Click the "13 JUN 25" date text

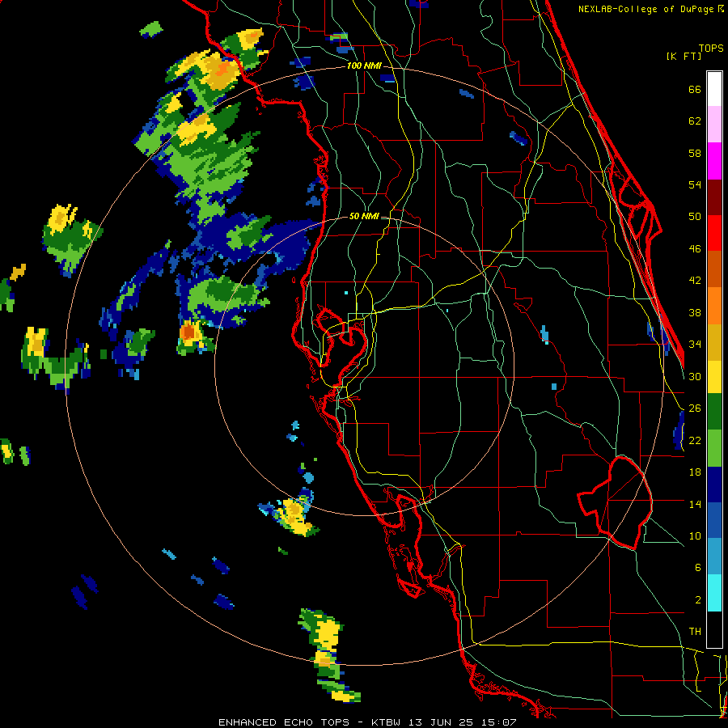[441, 722]
